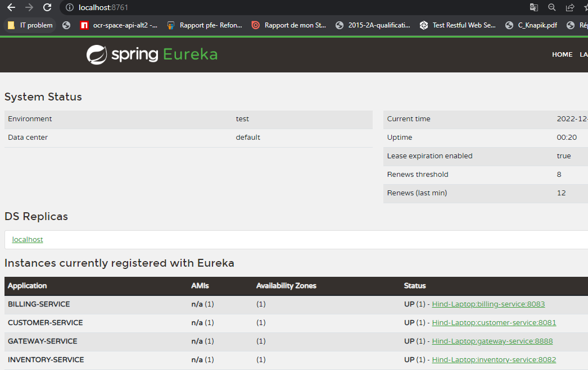Click the Instances currently registered heading
The image size is (588, 370).
[x=119, y=263]
